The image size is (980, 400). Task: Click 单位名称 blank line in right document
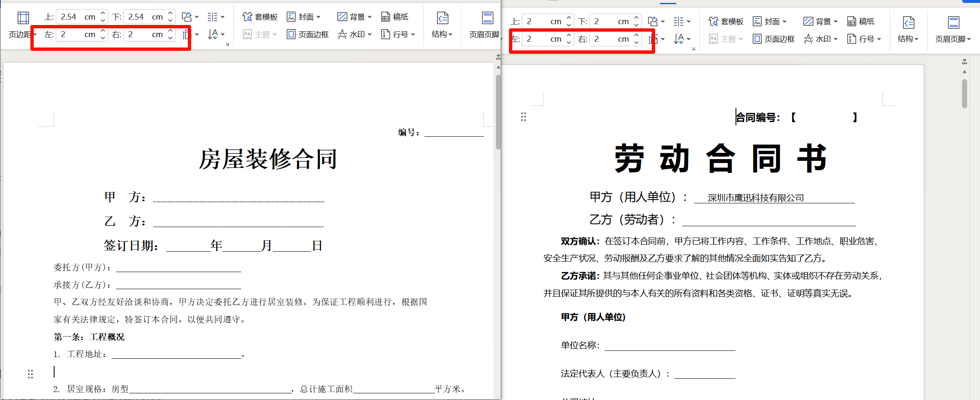(670, 346)
